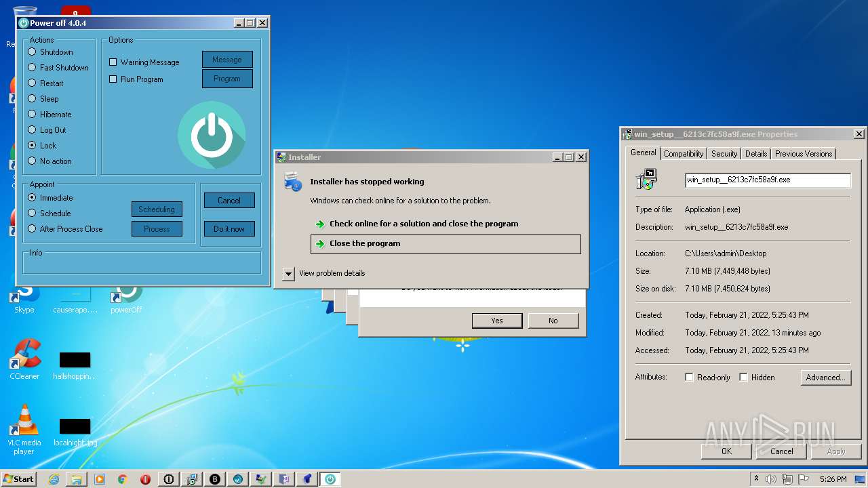Switch to the General tab

click(643, 152)
